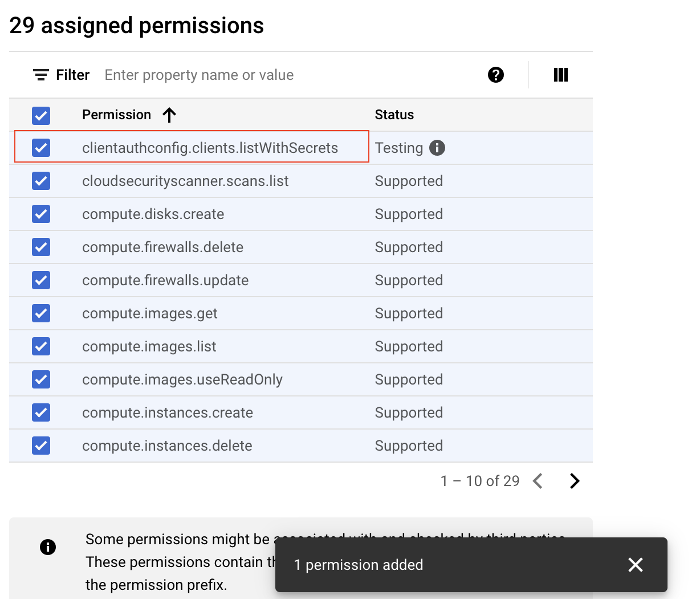
Task: Click the Filter label
Action: pos(72,75)
